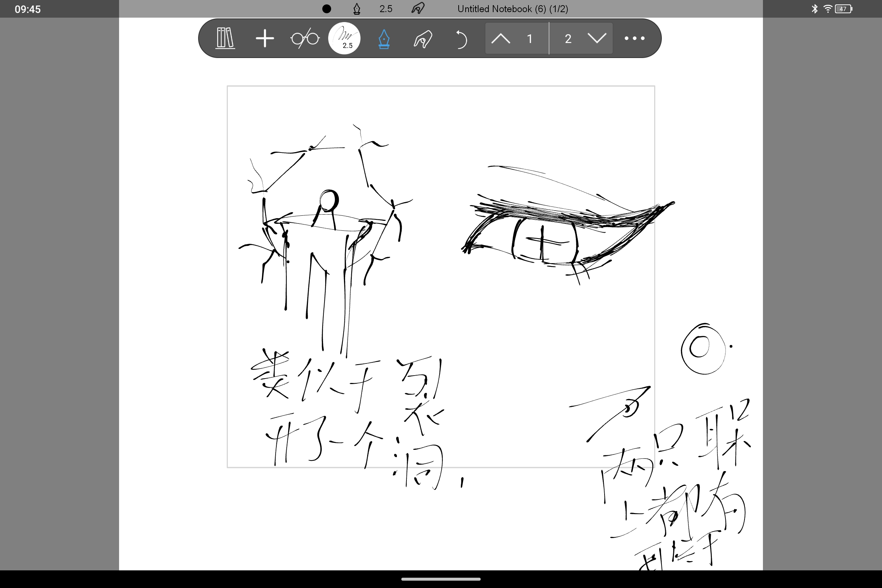Click the up chevron for previous page
This screenshot has width=882, height=588.
[501, 38]
